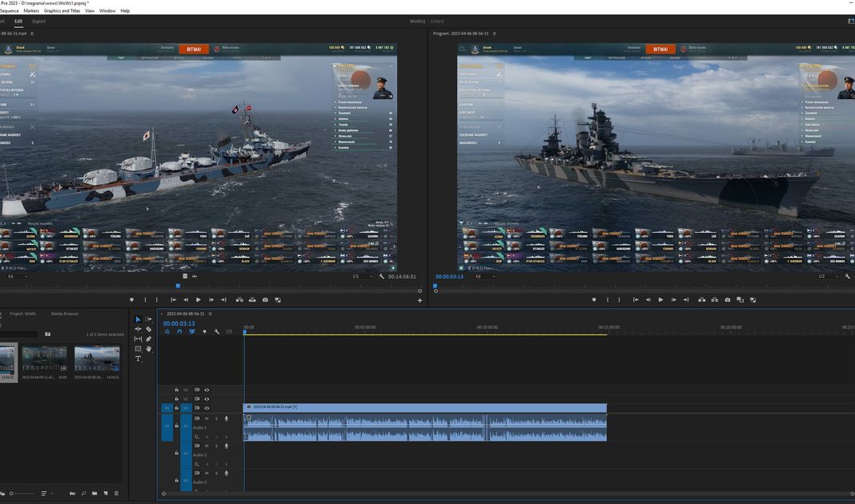The width and height of the screenshot is (855, 504).
Task: Add marker in the Program monitor
Action: click(593, 300)
